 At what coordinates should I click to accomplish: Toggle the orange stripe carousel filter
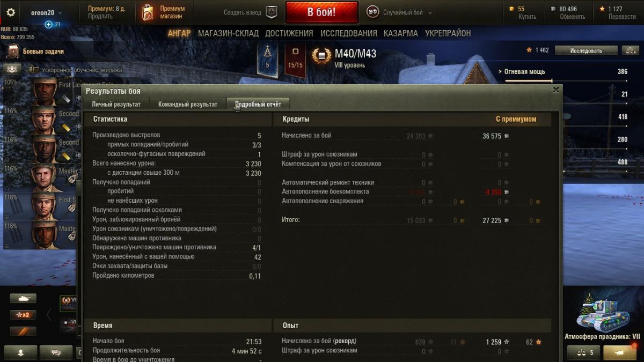[x=23, y=331]
